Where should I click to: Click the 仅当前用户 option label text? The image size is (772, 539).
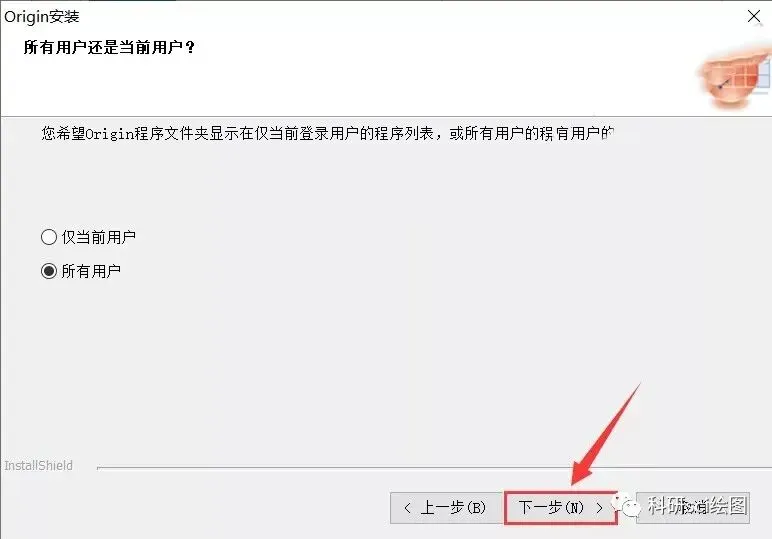(x=98, y=237)
